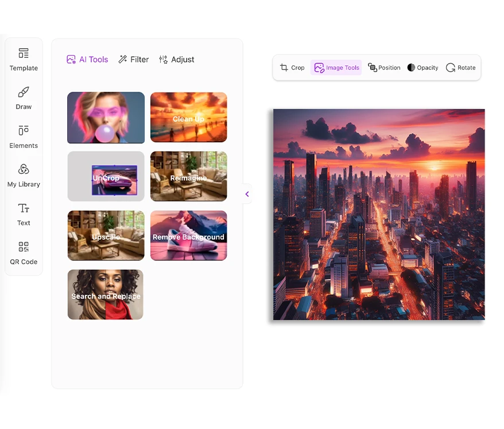The width and height of the screenshot is (504, 429).
Task: Switch to the AI Tools tab
Action: [87, 60]
